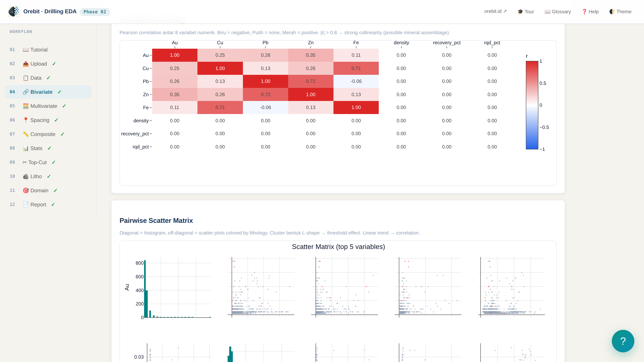Select active Bivariate step label
Screen dimensions: 644x362
click(41, 92)
